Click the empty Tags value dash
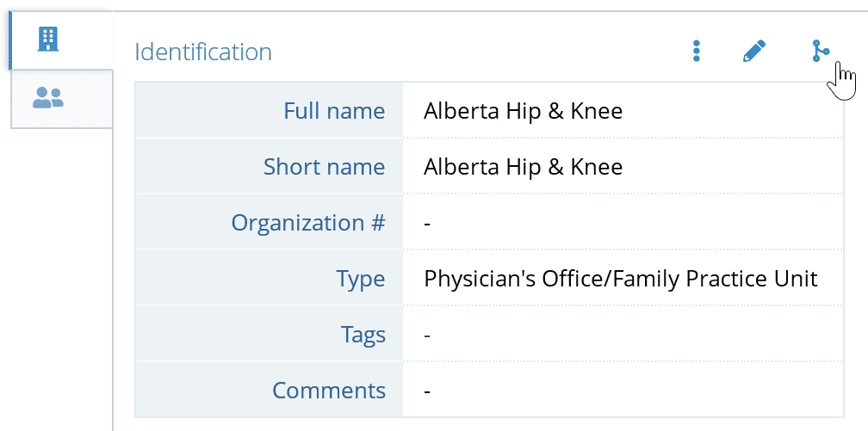 click(427, 336)
